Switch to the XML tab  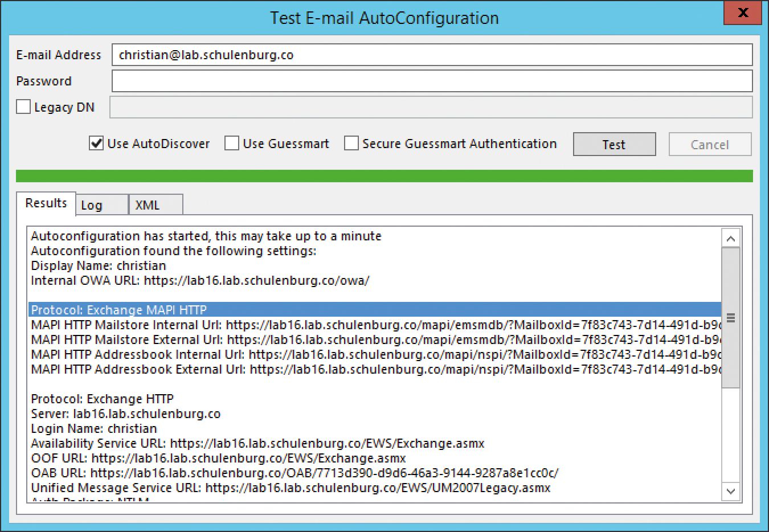pyautogui.click(x=155, y=204)
